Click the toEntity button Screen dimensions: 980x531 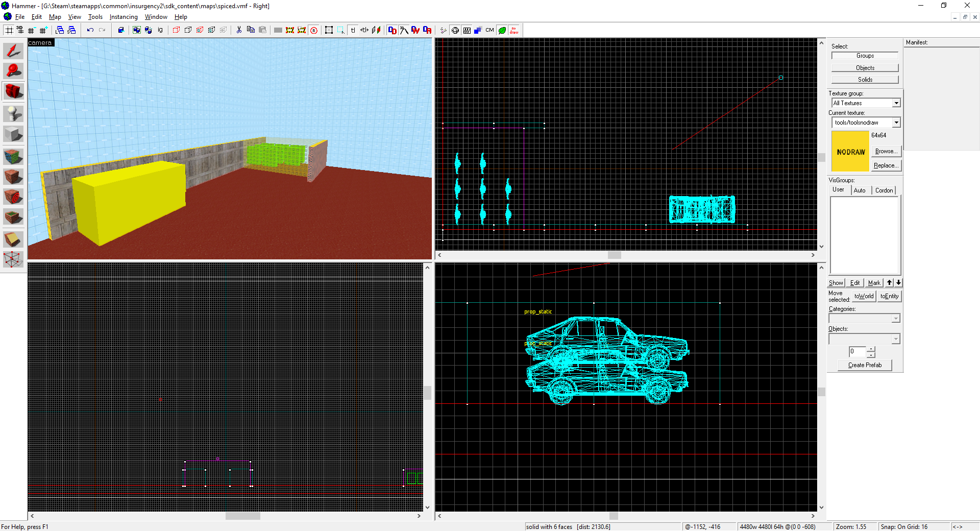889,296
